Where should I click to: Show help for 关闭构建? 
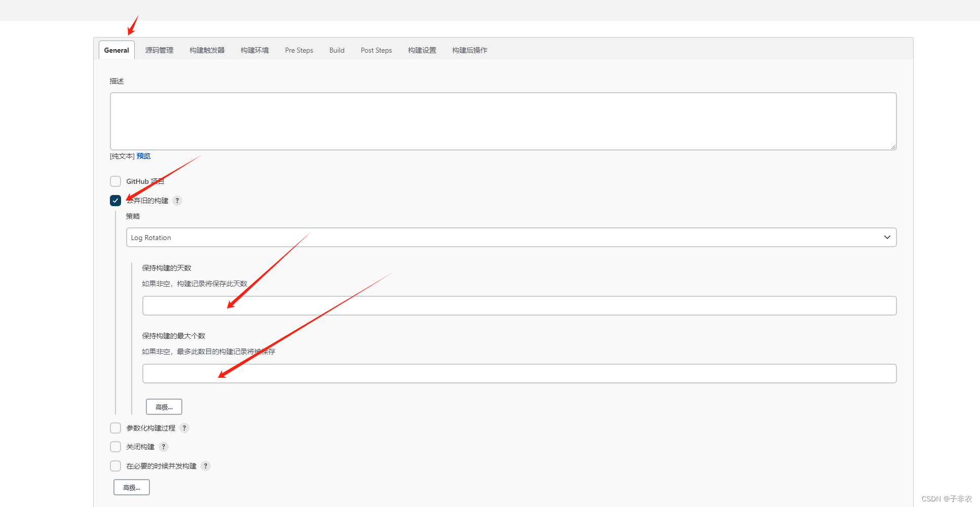[163, 447]
